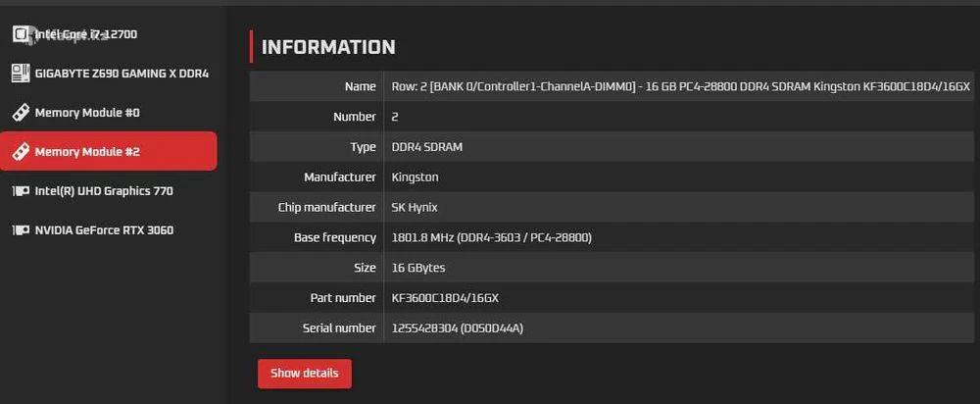Click the INFORMATION section heading
The width and height of the screenshot is (980, 404).
tap(328, 47)
